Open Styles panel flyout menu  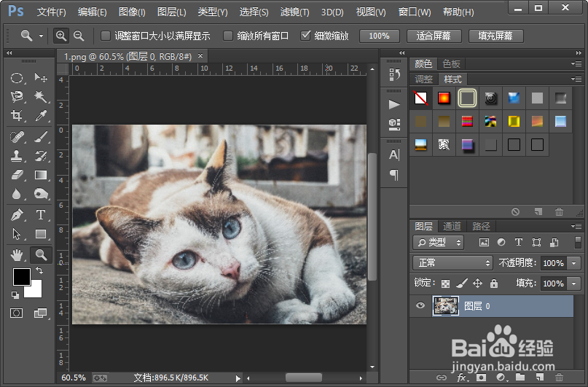coord(576,79)
